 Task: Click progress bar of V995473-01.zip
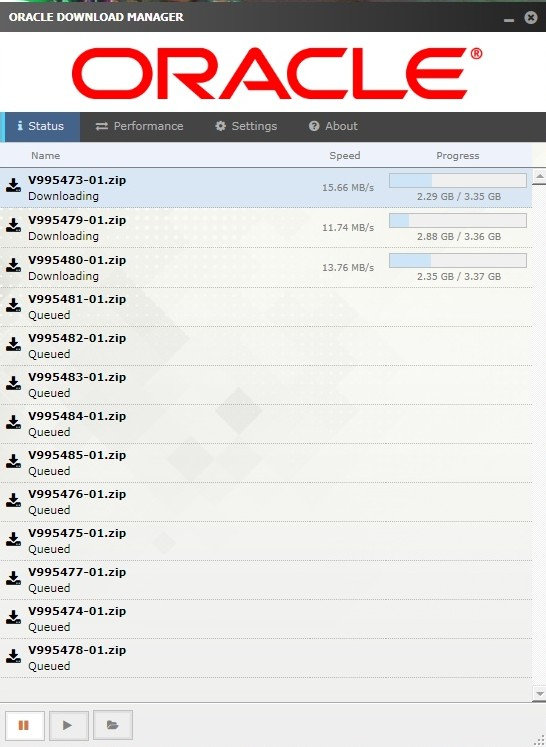[x=458, y=181]
